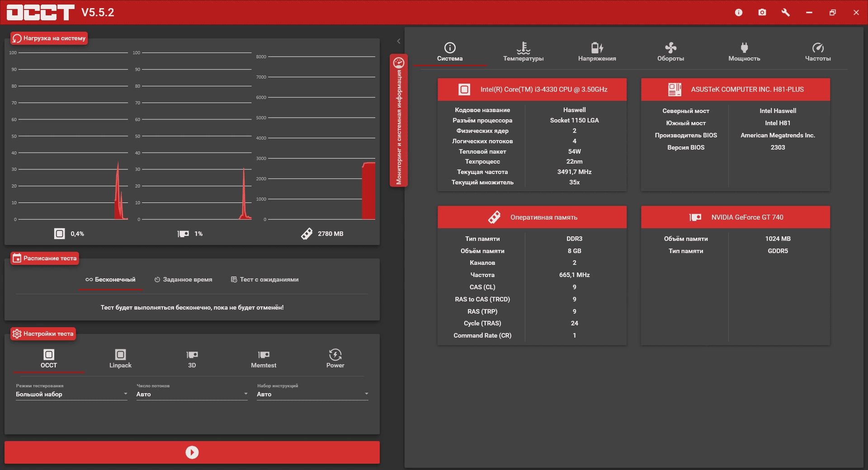Click the Настройки теста header

[x=43, y=334]
